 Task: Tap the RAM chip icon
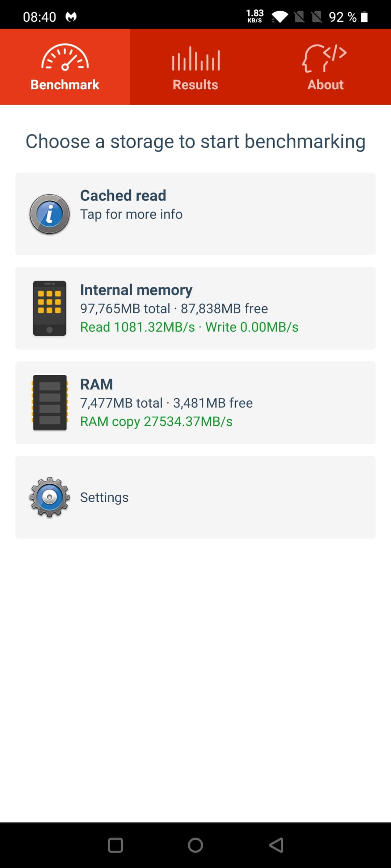click(50, 403)
